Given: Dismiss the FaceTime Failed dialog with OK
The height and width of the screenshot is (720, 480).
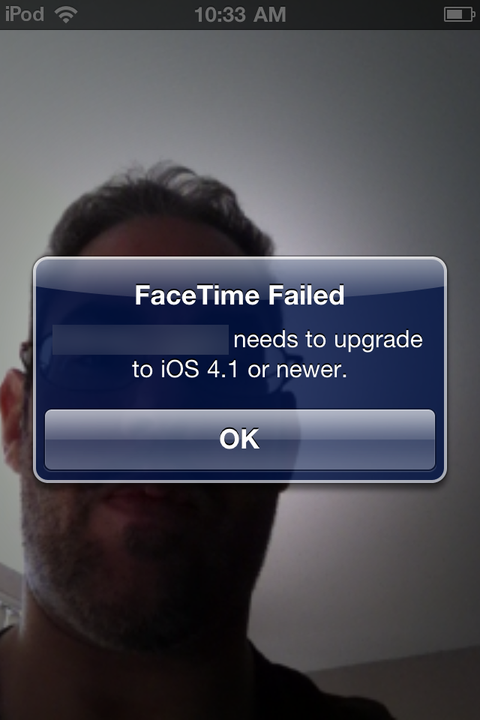Looking at the screenshot, I should click(x=240, y=439).
